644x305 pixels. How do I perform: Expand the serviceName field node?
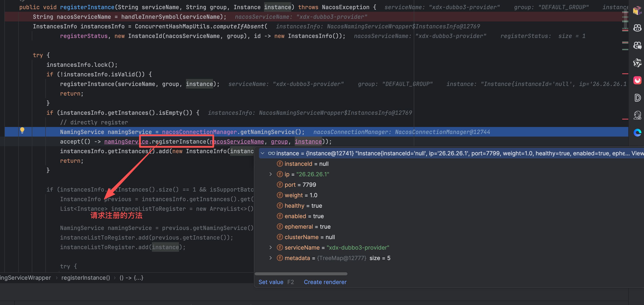[x=271, y=247]
